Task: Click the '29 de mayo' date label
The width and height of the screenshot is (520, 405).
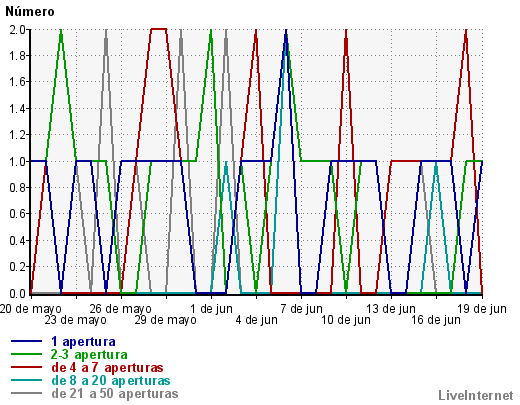Action: point(166,320)
